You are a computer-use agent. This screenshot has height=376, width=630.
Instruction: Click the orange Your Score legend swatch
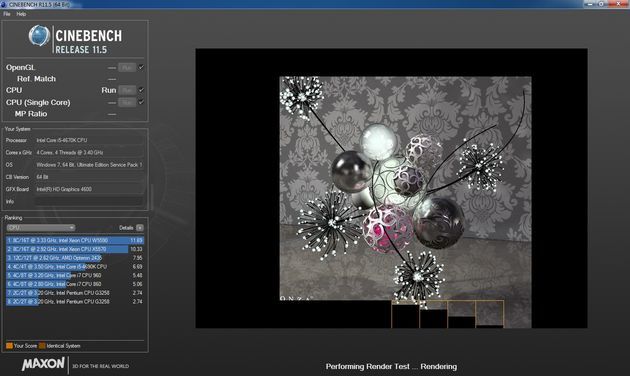click(9, 345)
